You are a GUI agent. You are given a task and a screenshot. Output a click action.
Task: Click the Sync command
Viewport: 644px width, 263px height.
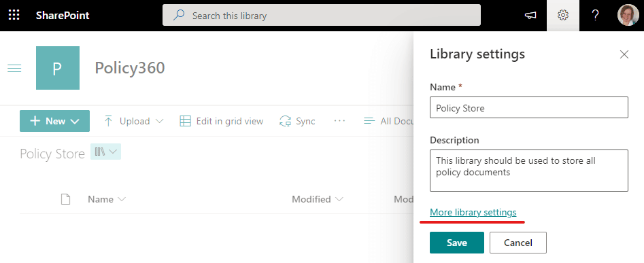coord(297,121)
